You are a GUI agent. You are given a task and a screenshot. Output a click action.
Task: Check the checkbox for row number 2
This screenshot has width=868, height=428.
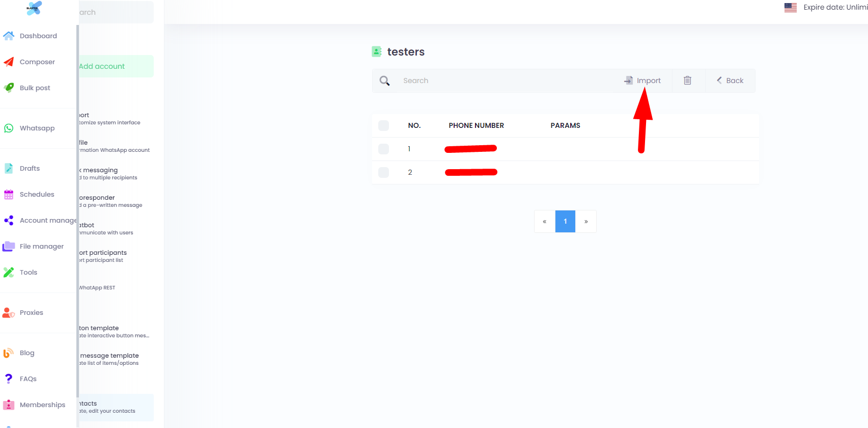[384, 172]
